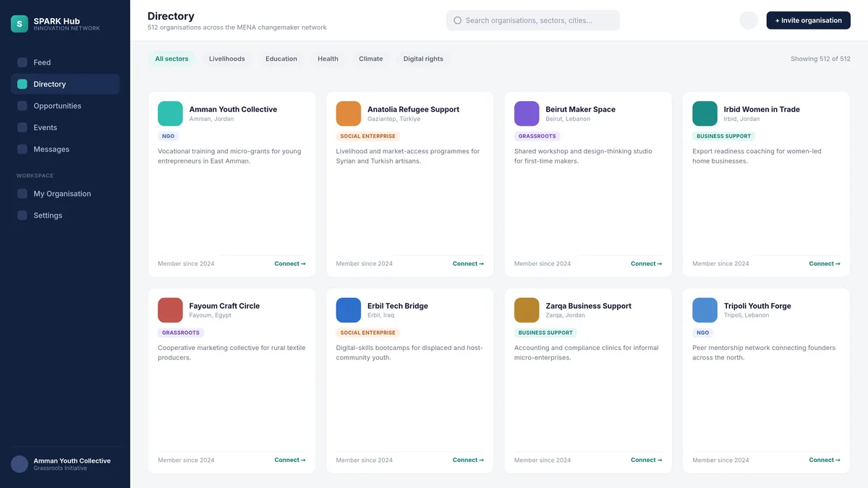Click Business Support tag on Irbid card
Viewport: 868px width, 488px height.
coord(724,136)
